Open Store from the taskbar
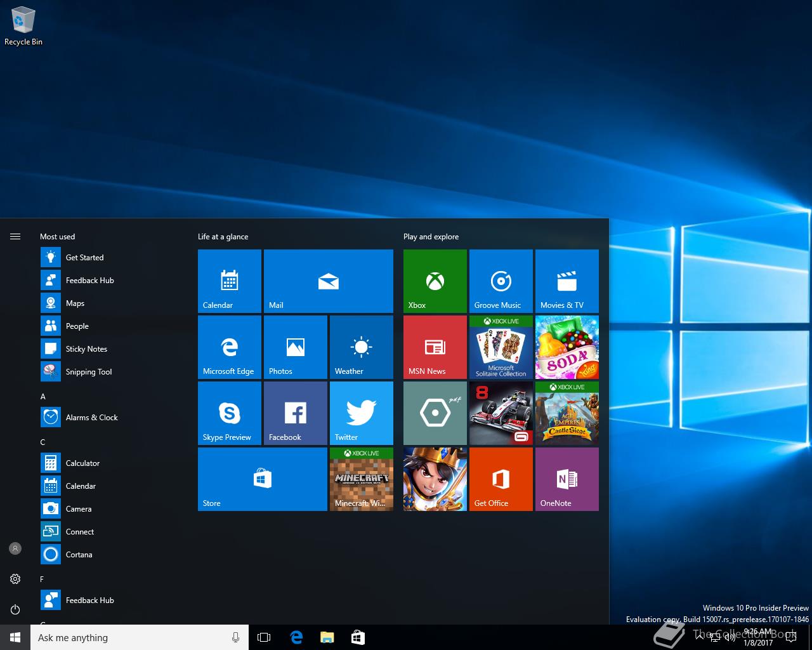 (x=358, y=637)
